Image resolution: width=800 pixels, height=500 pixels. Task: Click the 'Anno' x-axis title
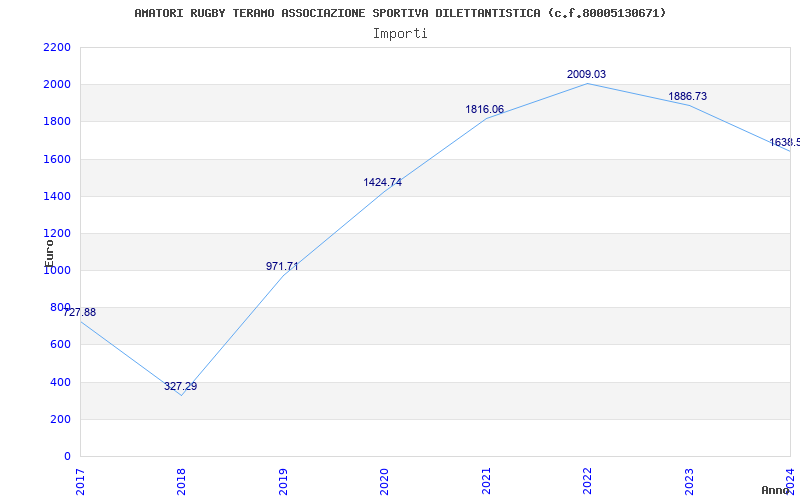(x=776, y=490)
